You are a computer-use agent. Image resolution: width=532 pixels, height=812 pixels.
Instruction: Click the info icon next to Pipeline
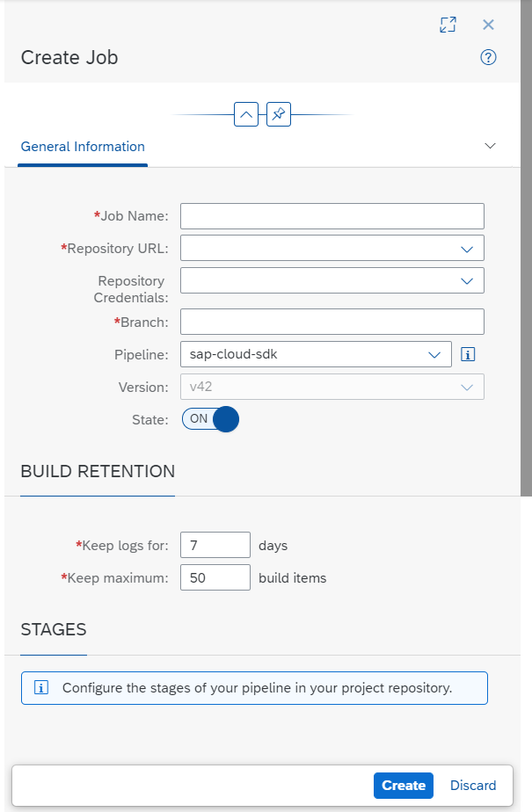468,355
